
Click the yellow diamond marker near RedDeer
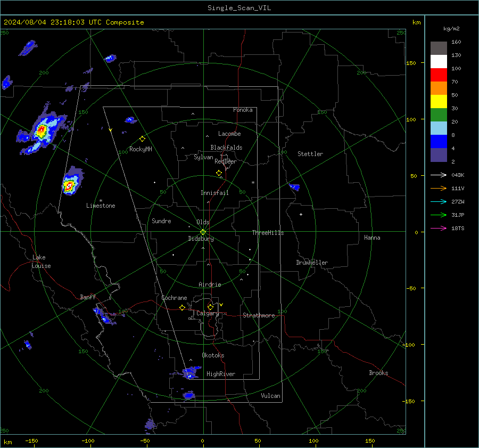[x=219, y=173]
